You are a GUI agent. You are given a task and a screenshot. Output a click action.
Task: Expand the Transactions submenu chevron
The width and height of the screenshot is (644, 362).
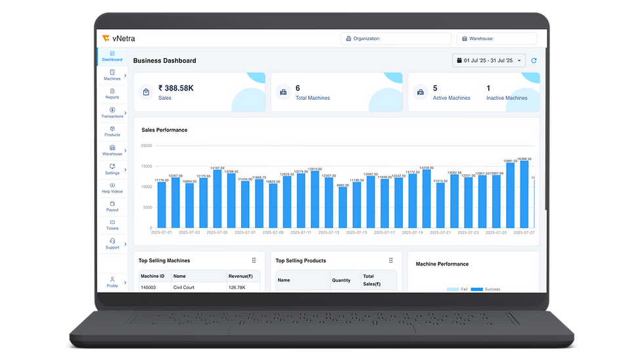tap(126, 113)
